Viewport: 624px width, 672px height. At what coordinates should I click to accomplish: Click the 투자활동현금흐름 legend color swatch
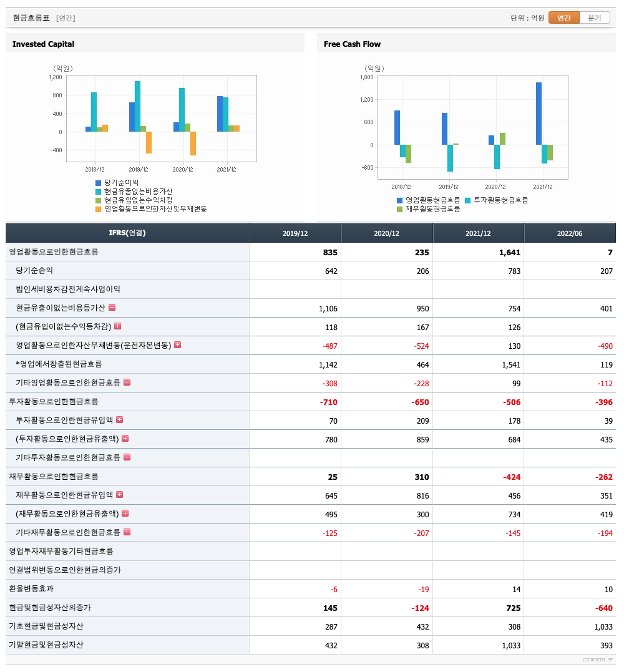467,200
